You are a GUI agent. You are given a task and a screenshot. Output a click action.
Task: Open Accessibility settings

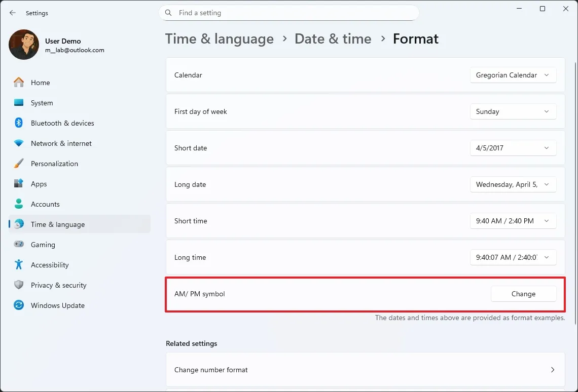click(49, 264)
